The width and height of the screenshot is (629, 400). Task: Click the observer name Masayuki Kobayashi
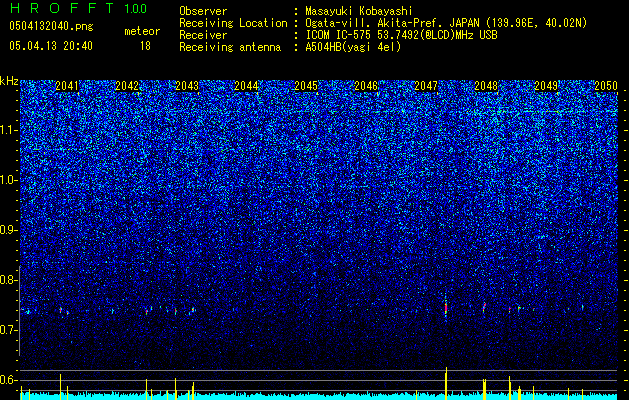(x=359, y=11)
